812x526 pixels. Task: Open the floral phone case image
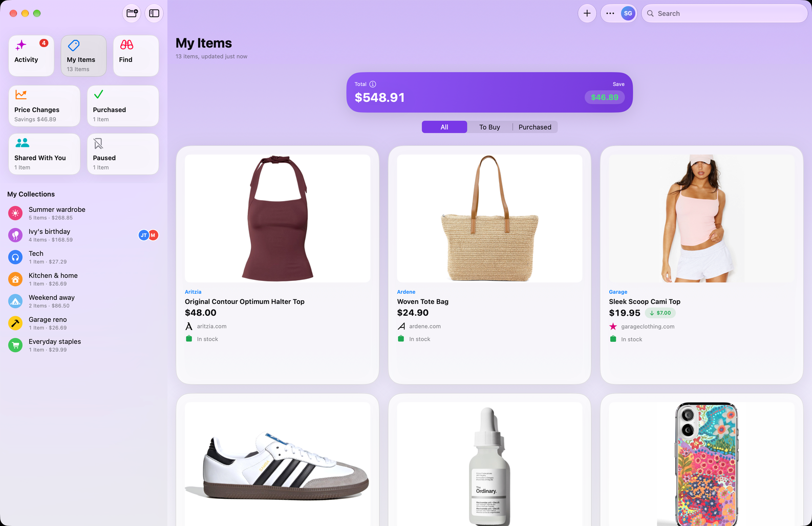click(x=701, y=464)
